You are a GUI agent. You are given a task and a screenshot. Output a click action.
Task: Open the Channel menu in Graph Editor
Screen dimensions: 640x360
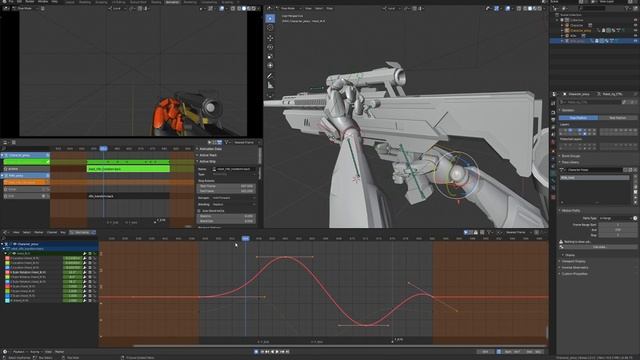pyautogui.click(x=52, y=232)
